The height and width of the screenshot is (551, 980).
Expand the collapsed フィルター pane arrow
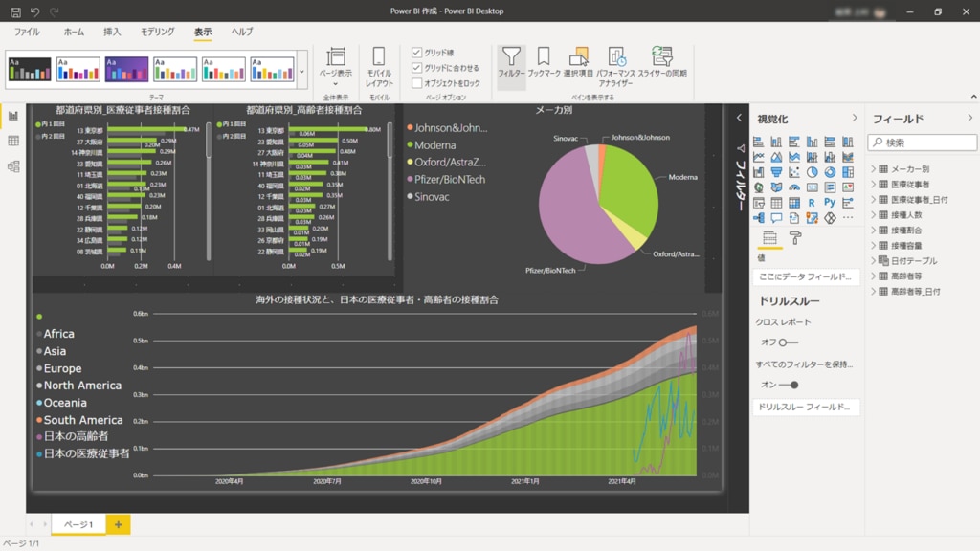[x=739, y=118]
